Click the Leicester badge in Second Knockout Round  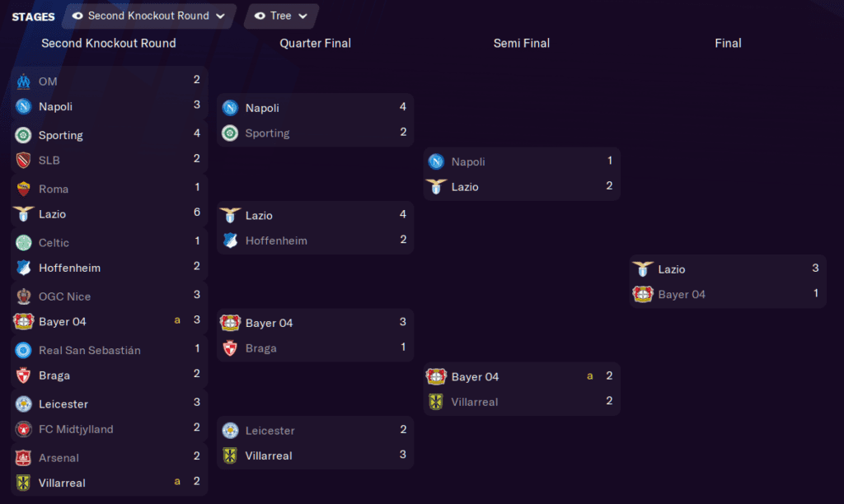[23, 404]
